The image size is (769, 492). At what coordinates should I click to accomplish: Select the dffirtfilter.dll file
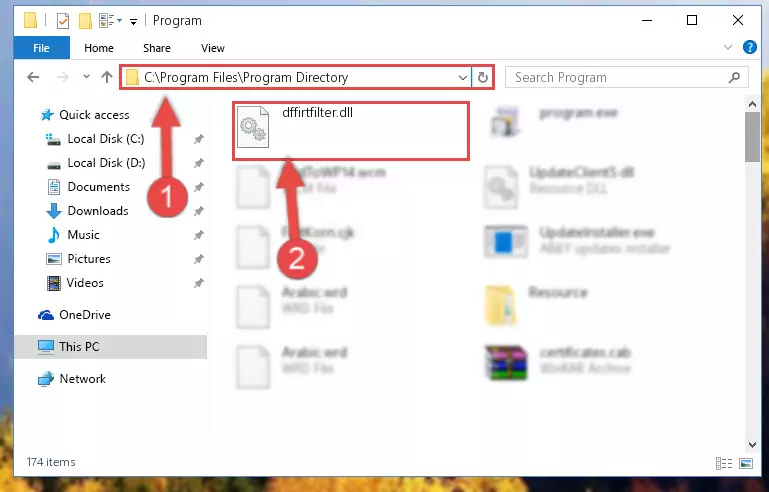pos(351,130)
